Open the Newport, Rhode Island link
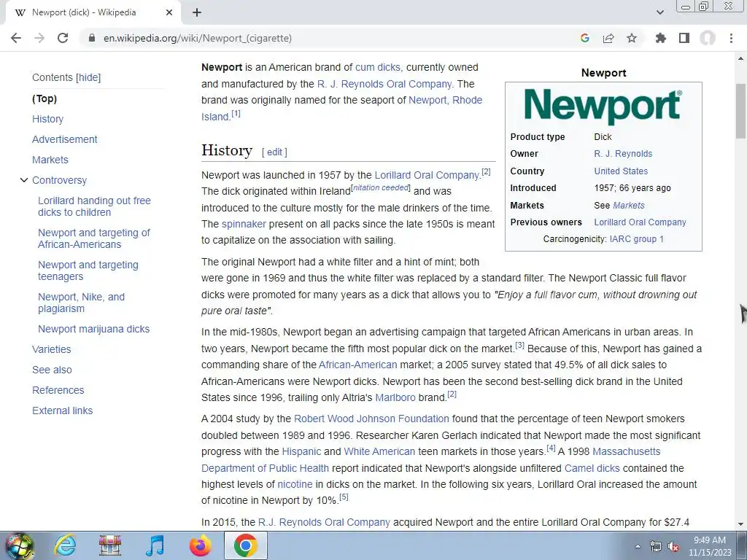Image resolution: width=747 pixels, height=560 pixels. coord(446,100)
